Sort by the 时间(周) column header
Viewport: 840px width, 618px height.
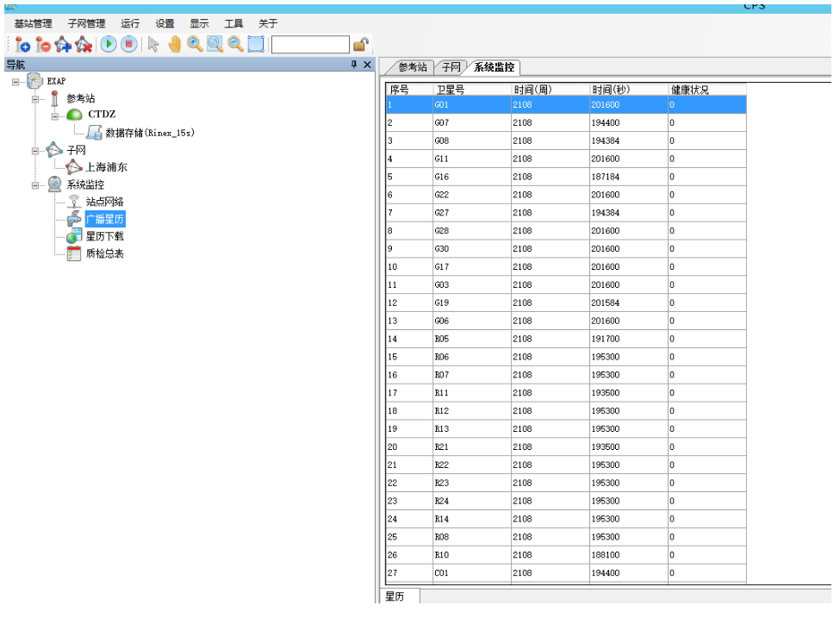(551, 90)
